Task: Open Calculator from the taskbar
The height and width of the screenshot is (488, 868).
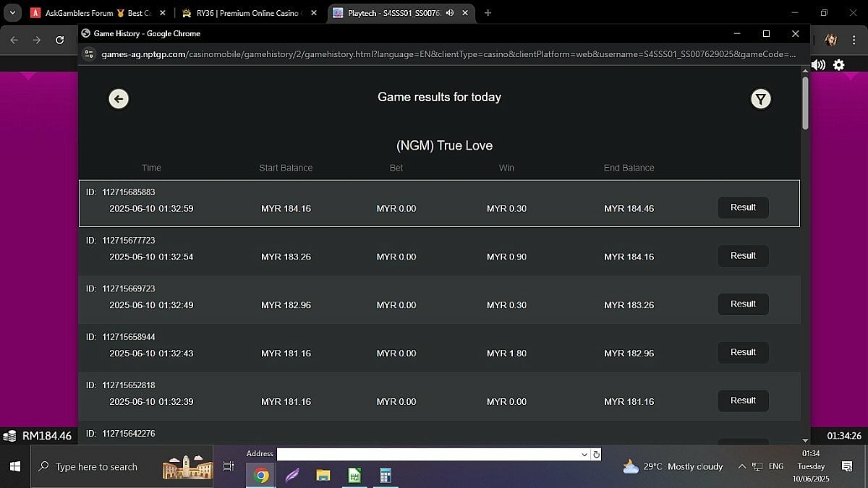Action: [386, 475]
